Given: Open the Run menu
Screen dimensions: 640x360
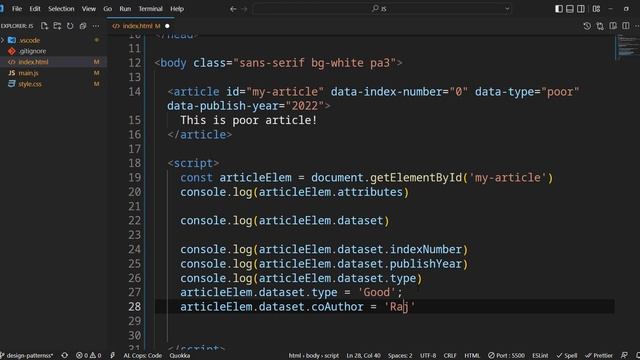Looking at the screenshot, I should tap(125, 9).
